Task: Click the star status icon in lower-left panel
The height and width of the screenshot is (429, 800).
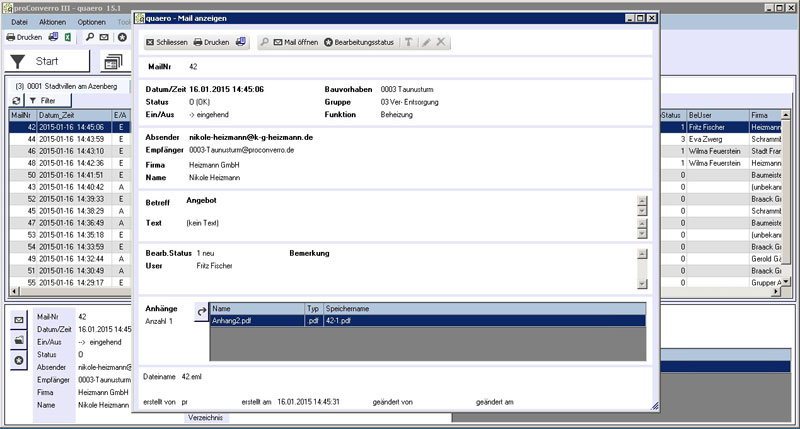Action: click(18, 359)
